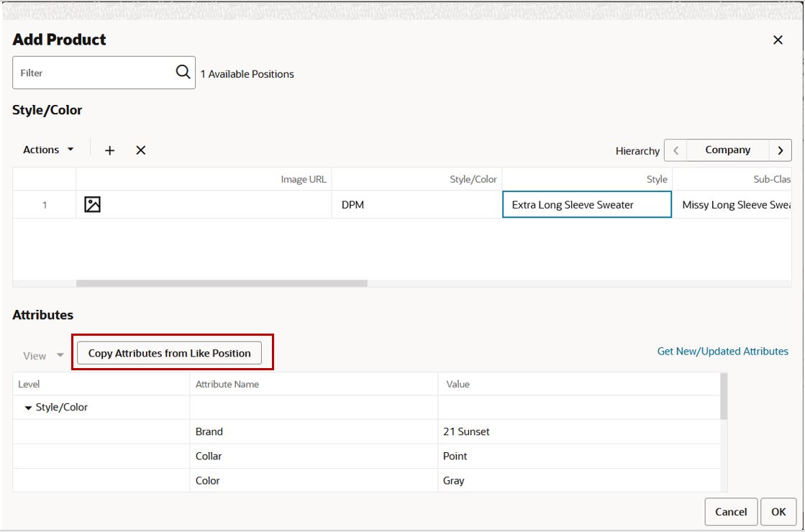The height and width of the screenshot is (532, 805).
Task: Open the View dropdown menu
Action: [43, 356]
